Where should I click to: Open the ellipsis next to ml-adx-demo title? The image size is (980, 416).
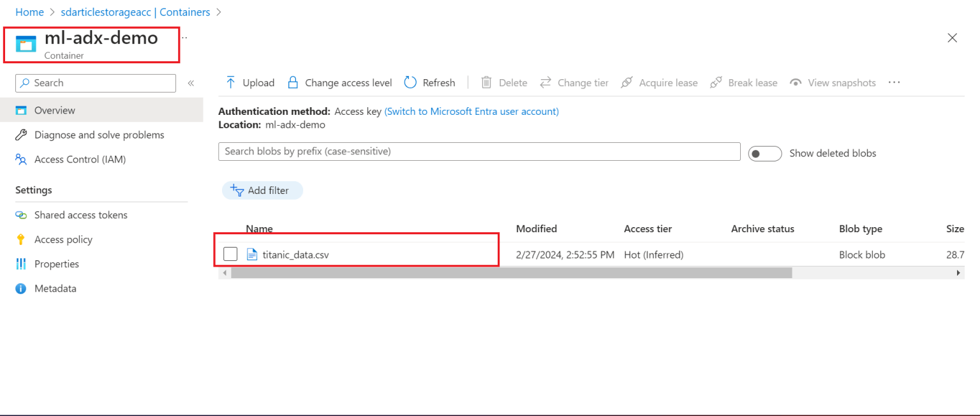click(184, 38)
